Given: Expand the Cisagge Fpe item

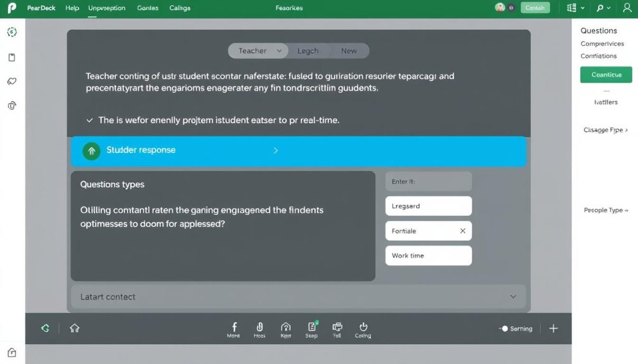Looking at the screenshot, I should (606, 130).
